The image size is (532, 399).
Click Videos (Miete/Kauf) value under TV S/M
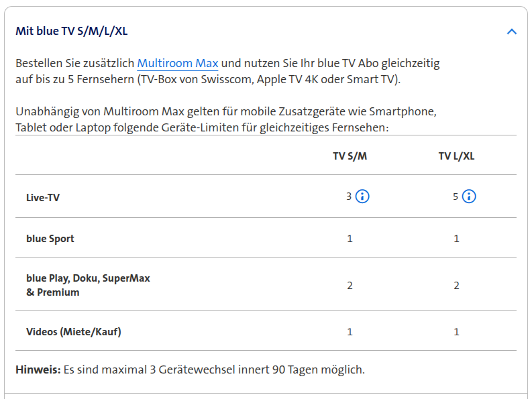pos(350,332)
